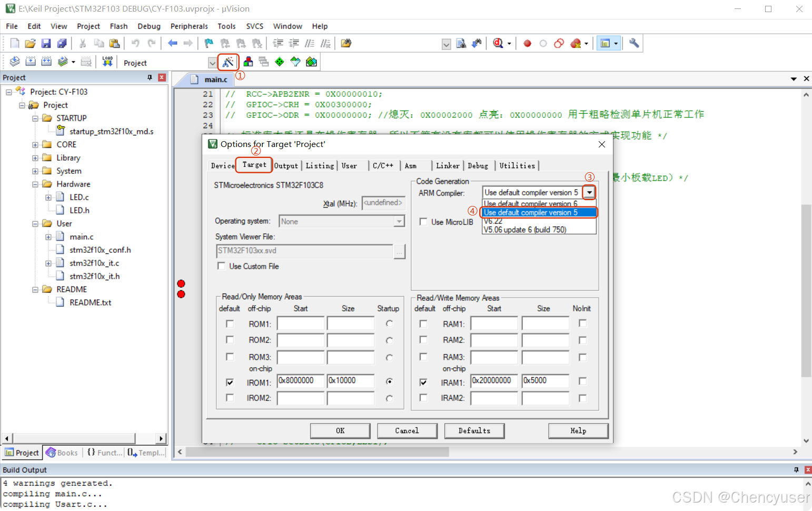The height and width of the screenshot is (511, 812).
Task: Disable all breakpoints using double-circle icon
Action: click(x=559, y=43)
